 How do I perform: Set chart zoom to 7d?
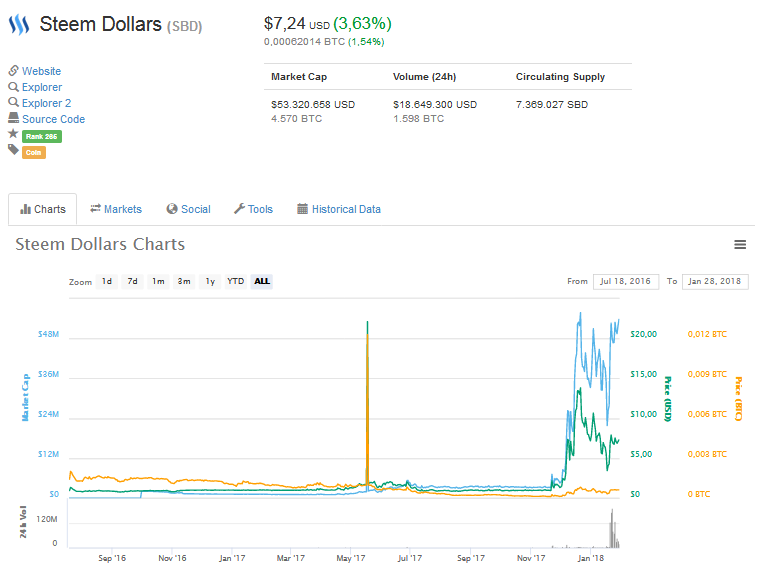point(133,281)
